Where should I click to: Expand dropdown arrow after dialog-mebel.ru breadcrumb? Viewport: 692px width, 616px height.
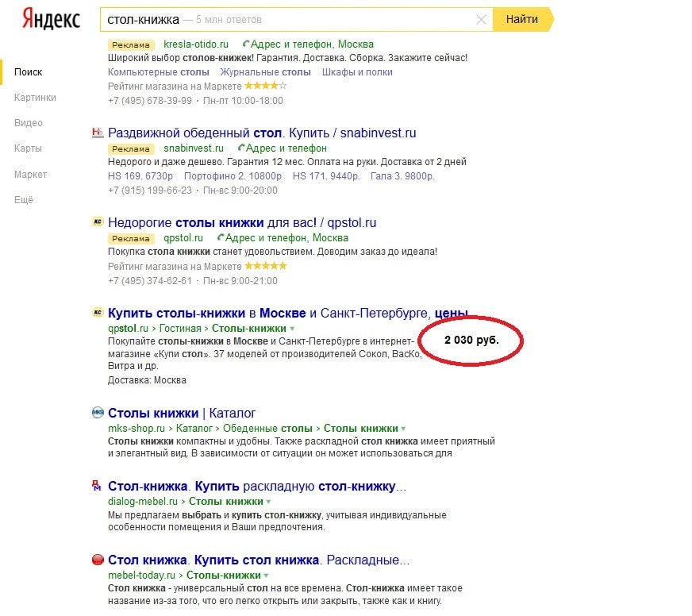[268, 502]
